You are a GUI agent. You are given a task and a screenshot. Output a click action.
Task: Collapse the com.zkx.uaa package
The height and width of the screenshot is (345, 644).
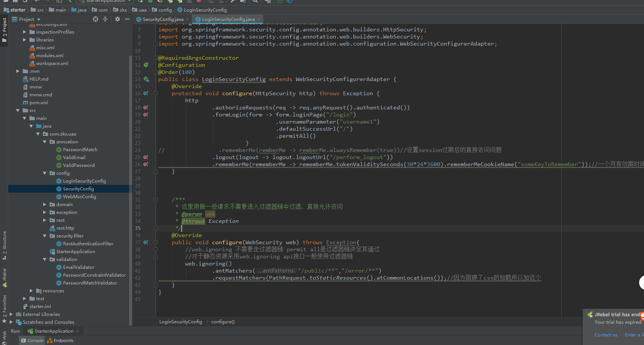point(38,134)
